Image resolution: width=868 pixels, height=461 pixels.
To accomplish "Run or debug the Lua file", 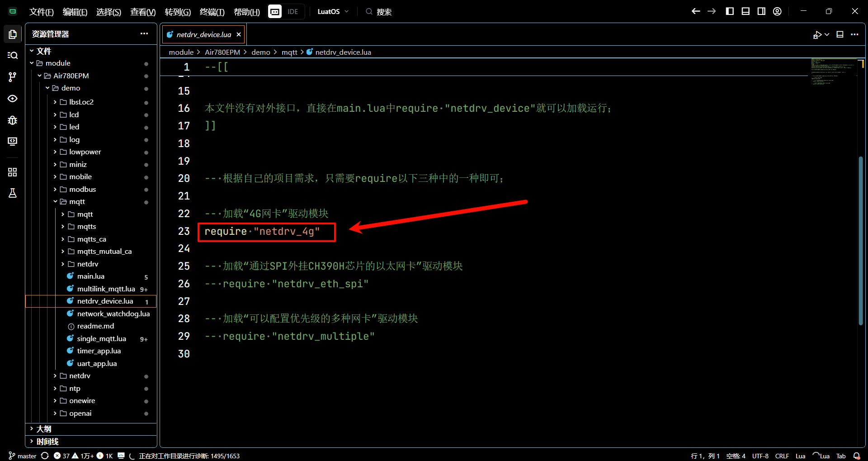I will coord(817,34).
